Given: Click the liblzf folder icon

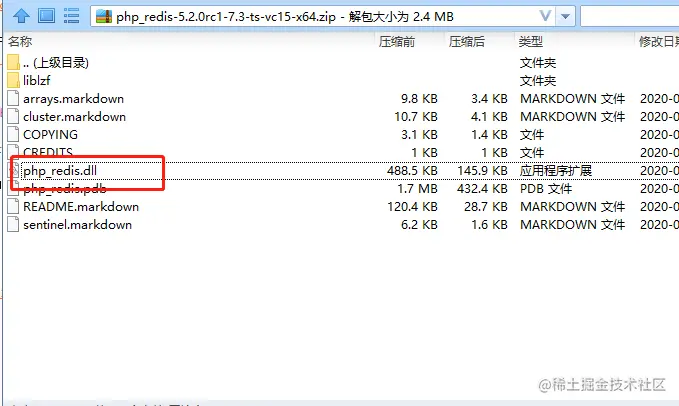Looking at the screenshot, I should pos(13,80).
